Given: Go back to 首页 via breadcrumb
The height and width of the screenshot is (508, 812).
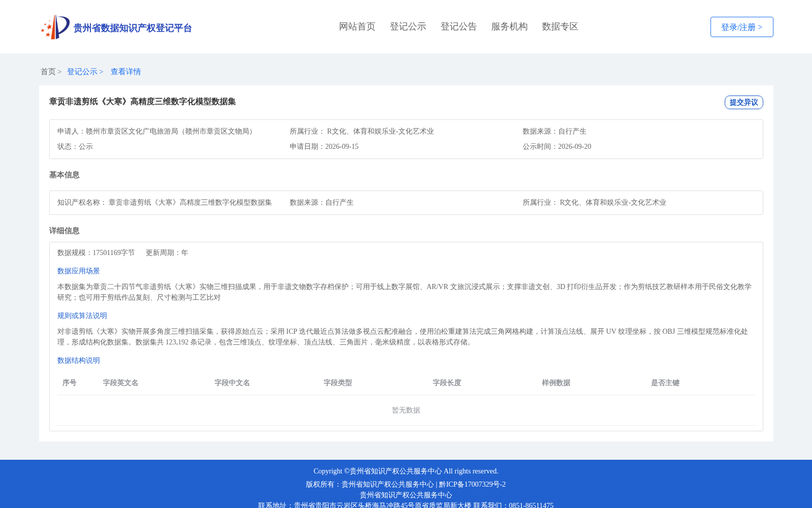Looking at the screenshot, I should [x=48, y=72].
